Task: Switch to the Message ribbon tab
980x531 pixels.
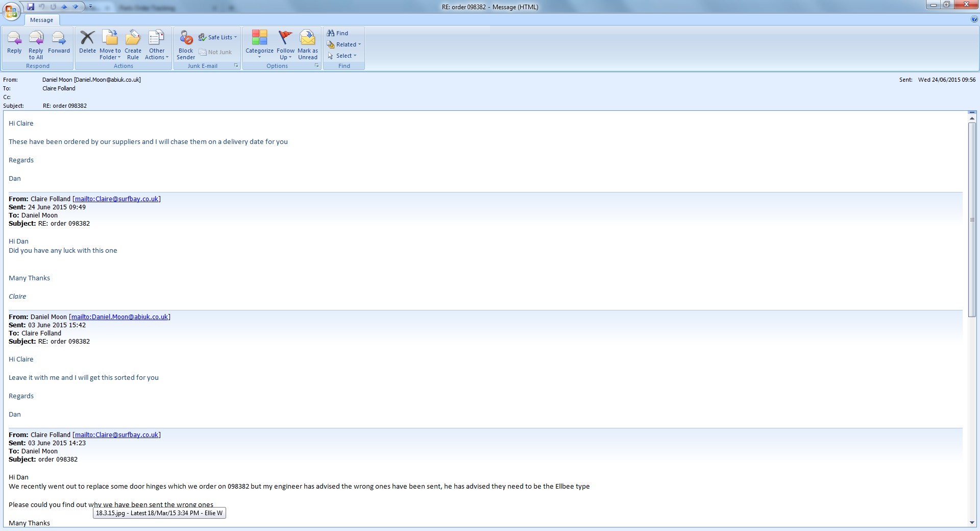Action: point(41,20)
